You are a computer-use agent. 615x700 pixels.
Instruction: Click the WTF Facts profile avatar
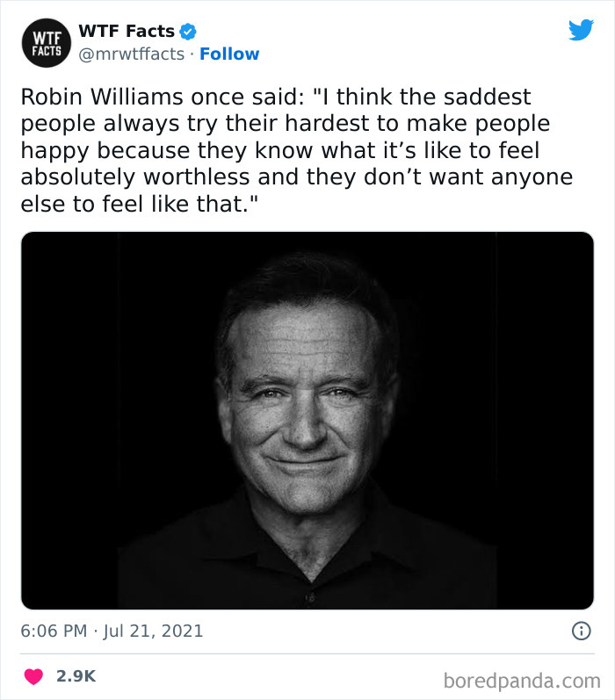tap(44, 44)
